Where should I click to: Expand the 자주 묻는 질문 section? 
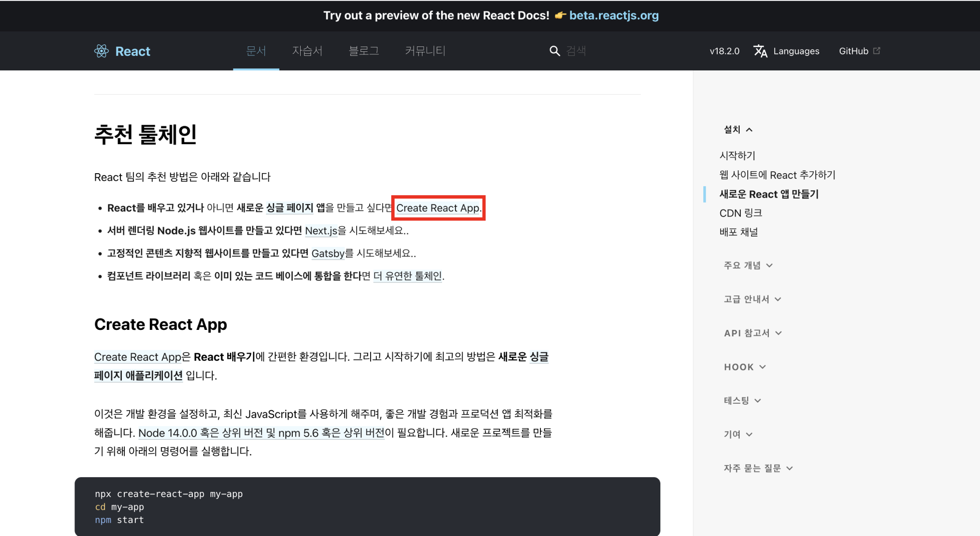pyautogui.click(x=758, y=468)
